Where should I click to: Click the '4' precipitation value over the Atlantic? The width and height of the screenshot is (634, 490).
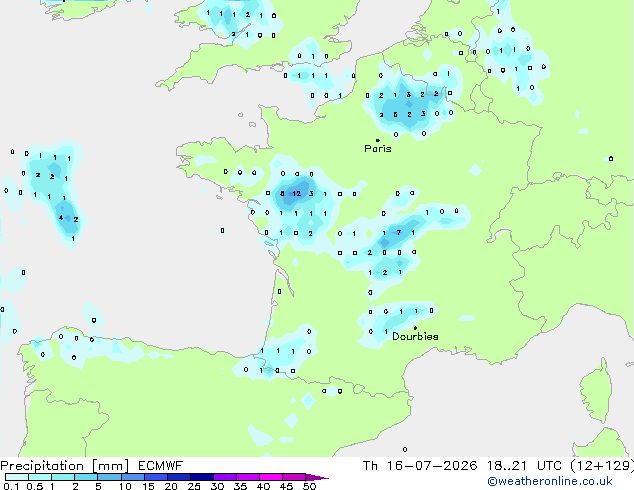pyautogui.click(x=61, y=218)
